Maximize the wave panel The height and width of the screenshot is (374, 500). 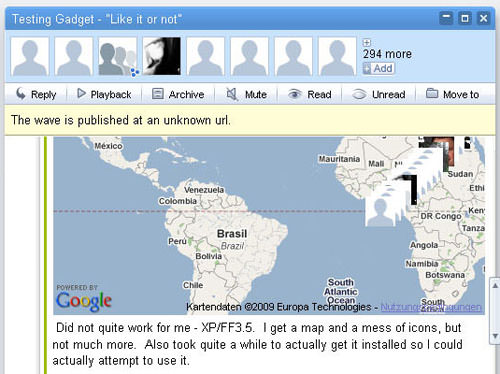(x=465, y=18)
